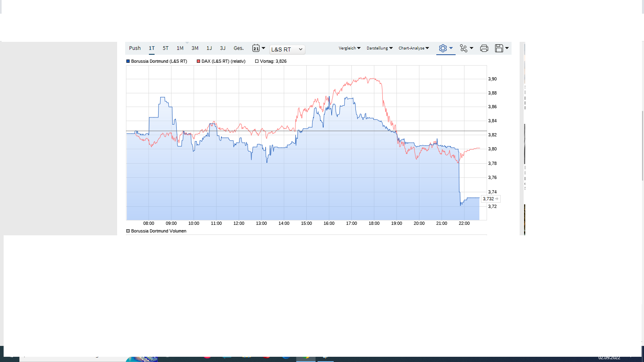Click the current price tag 3,732
Image resolution: width=644 pixels, height=362 pixels.
click(491, 199)
